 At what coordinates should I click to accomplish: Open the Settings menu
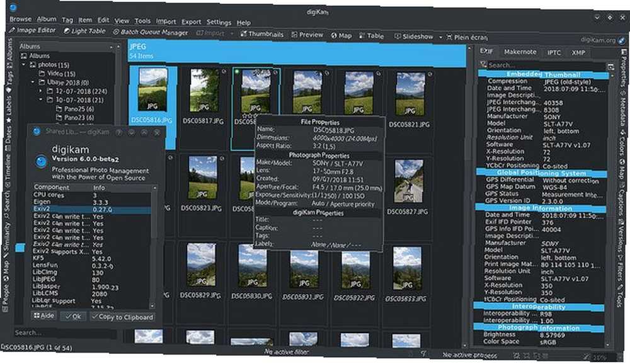[219, 22]
